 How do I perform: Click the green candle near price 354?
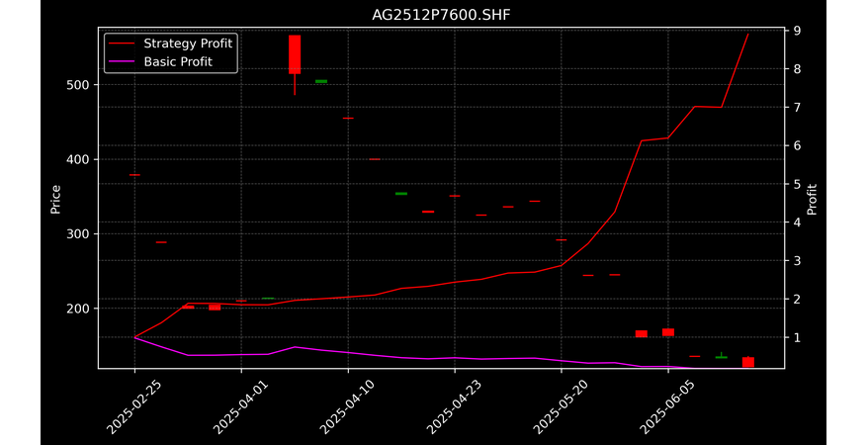coord(401,194)
